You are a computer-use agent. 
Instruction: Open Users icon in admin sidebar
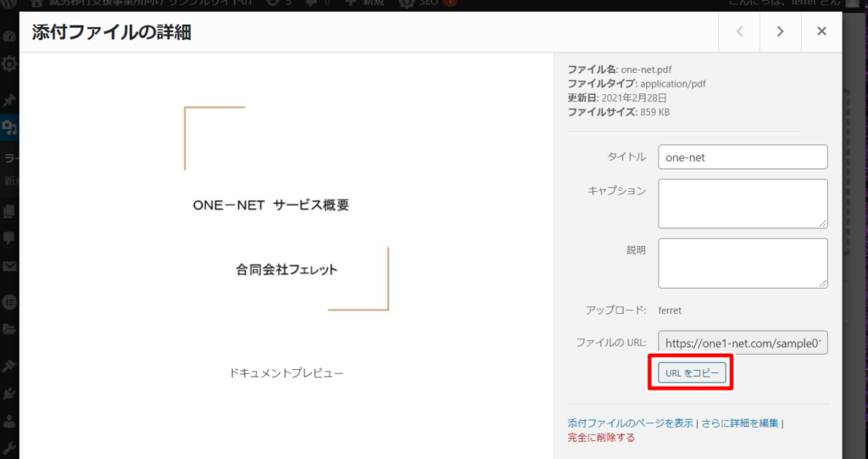point(9,420)
